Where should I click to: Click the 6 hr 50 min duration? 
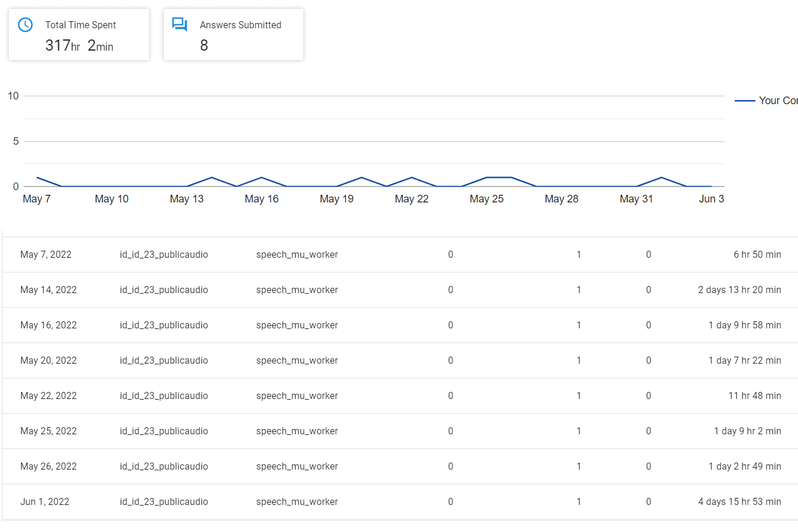coord(757,255)
